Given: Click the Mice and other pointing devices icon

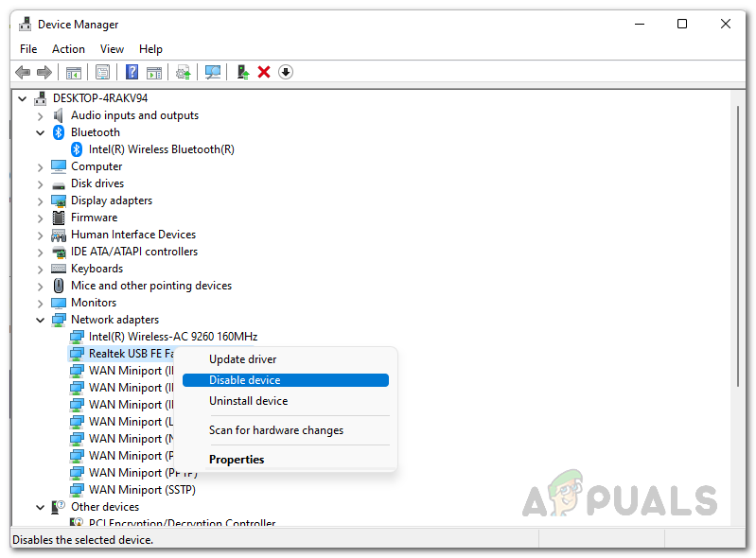Looking at the screenshot, I should [59, 286].
